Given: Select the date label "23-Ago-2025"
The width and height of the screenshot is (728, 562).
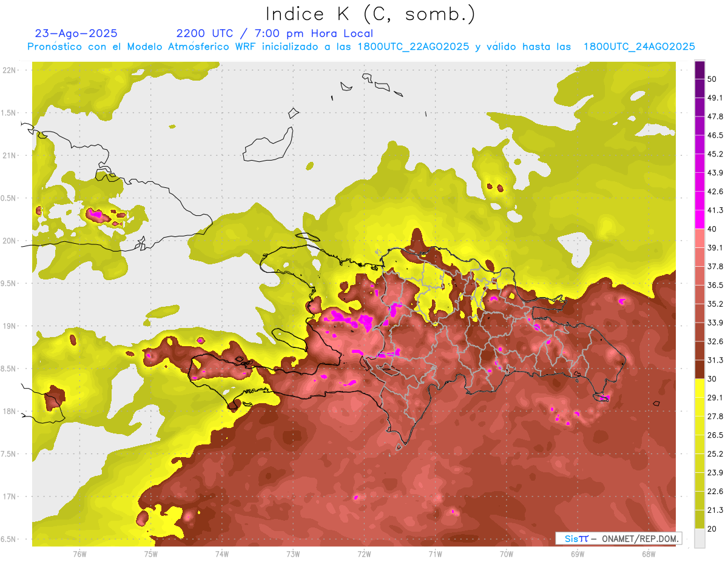Looking at the screenshot, I should click(x=76, y=33).
